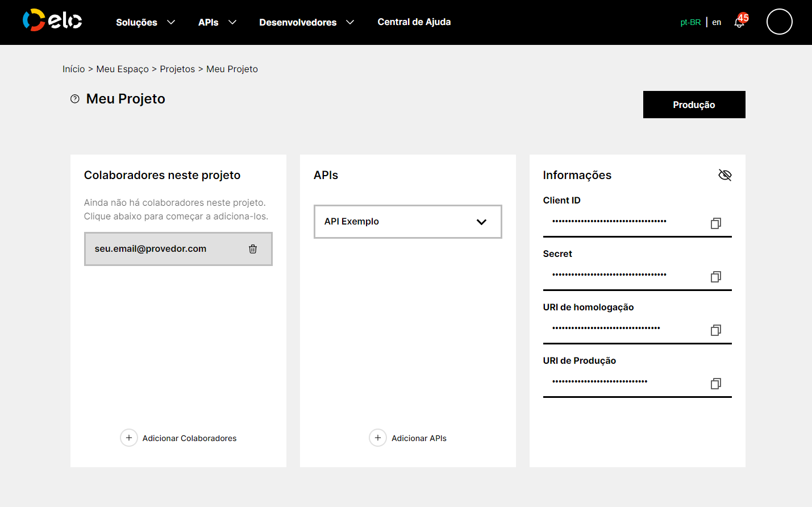
Task: Navigate to Projetos via the breadcrumb
Action: tap(177, 69)
